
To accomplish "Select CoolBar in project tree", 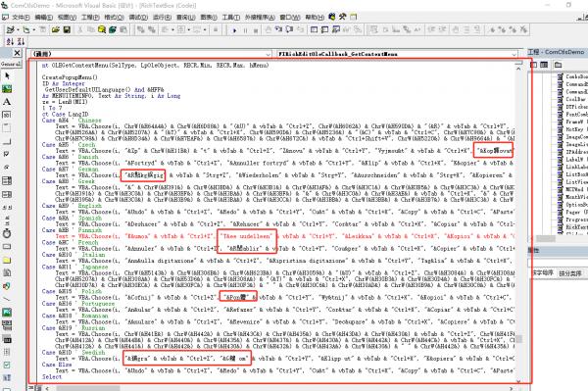I will (x=575, y=99).
